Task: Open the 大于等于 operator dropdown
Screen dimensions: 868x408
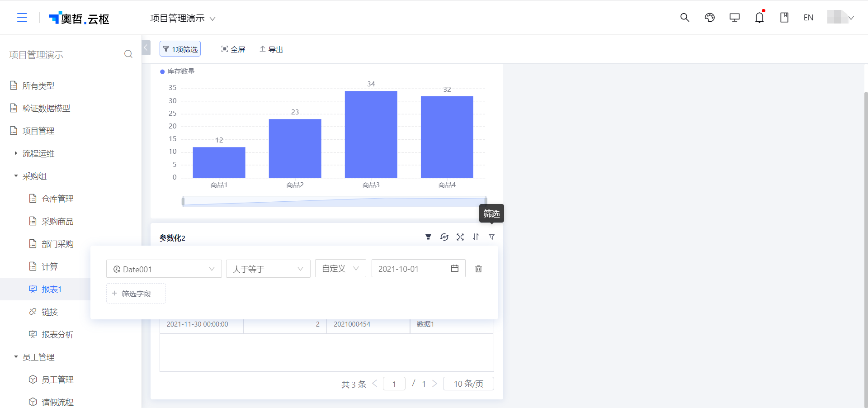Action: (268, 269)
